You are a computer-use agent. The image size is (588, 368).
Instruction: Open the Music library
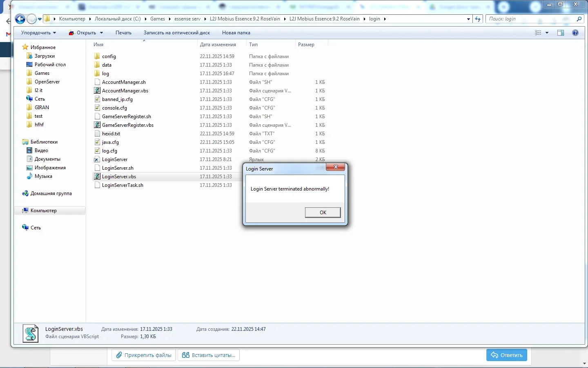coord(43,176)
